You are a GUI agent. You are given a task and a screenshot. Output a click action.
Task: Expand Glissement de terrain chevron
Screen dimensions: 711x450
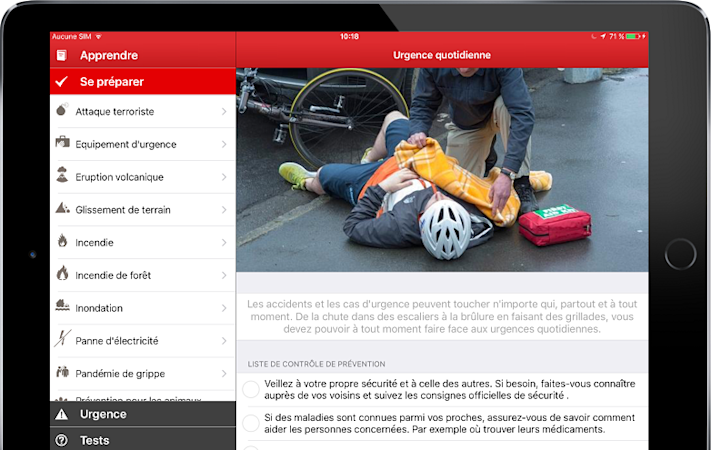(x=224, y=210)
